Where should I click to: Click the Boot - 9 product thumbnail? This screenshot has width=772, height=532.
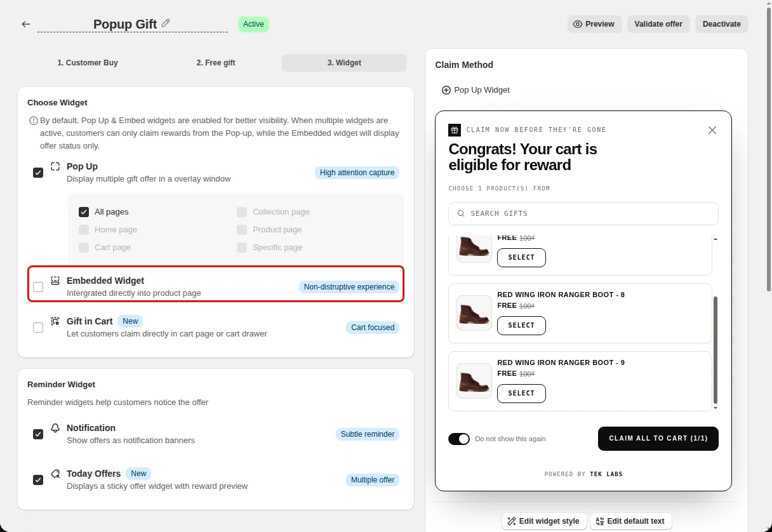click(474, 381)
